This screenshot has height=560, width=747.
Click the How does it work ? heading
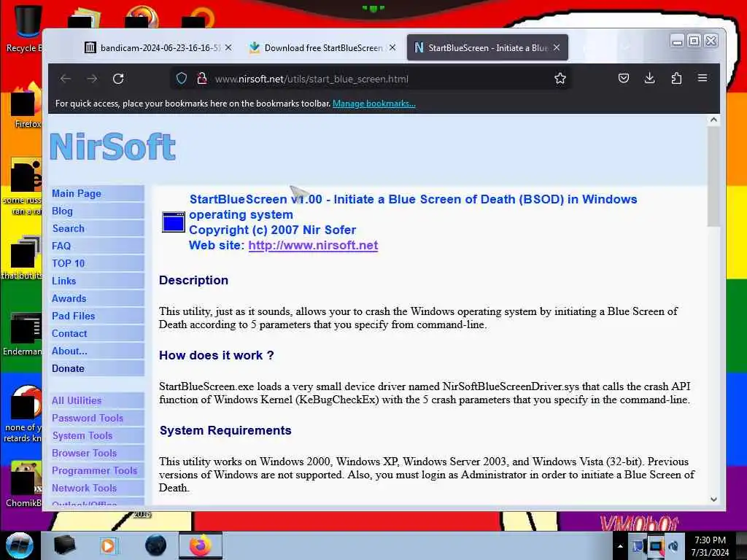tap(216, 355)
